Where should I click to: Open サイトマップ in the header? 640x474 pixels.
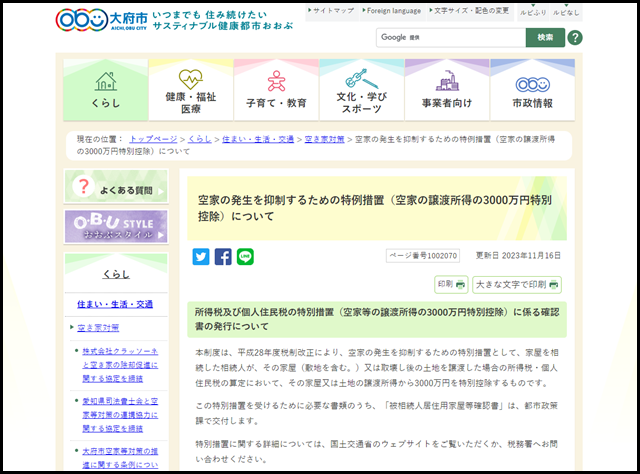[x=331, y=11]
